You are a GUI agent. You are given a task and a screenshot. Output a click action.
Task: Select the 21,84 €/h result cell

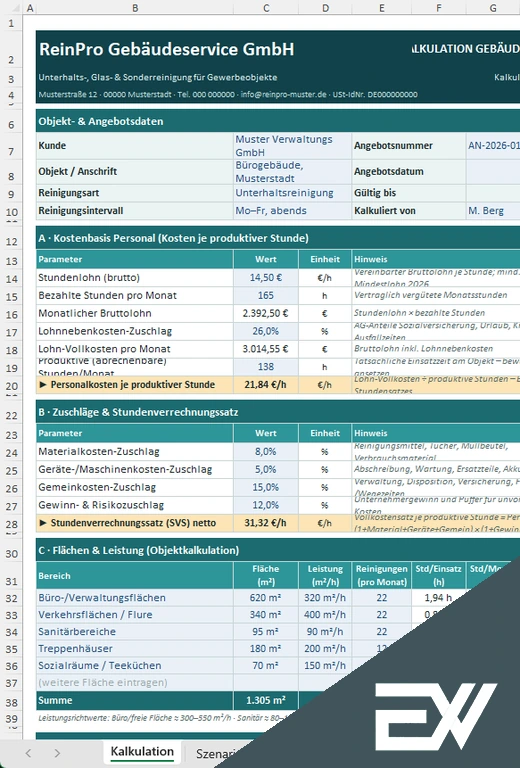266,384
